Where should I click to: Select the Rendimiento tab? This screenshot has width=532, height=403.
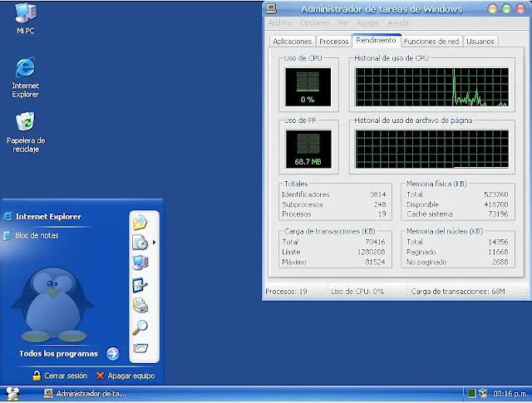pyautogui.click(x=377, y=40)
